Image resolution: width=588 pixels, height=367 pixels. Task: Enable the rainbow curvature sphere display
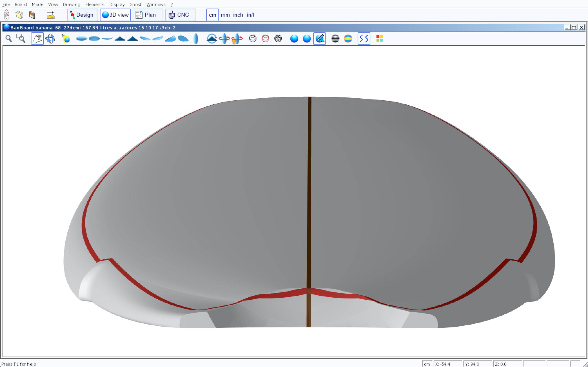[x=348, y=39]
